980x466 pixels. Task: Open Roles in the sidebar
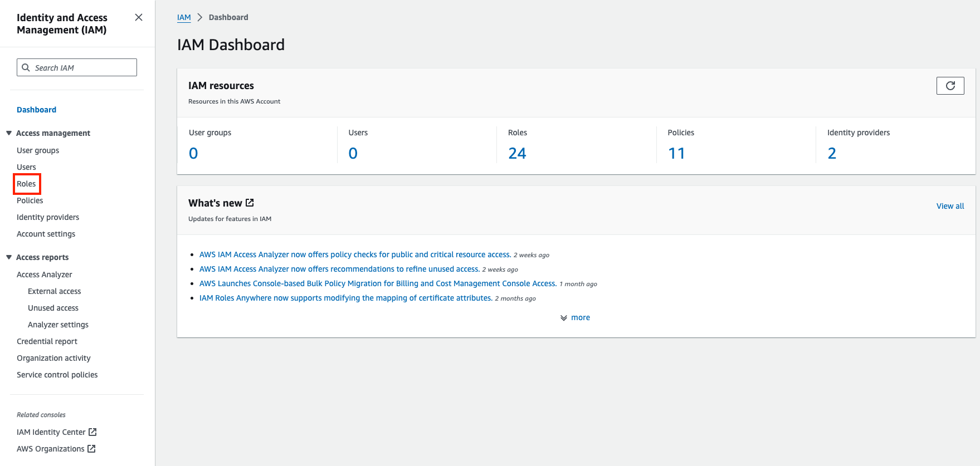(x=26, y=184)
